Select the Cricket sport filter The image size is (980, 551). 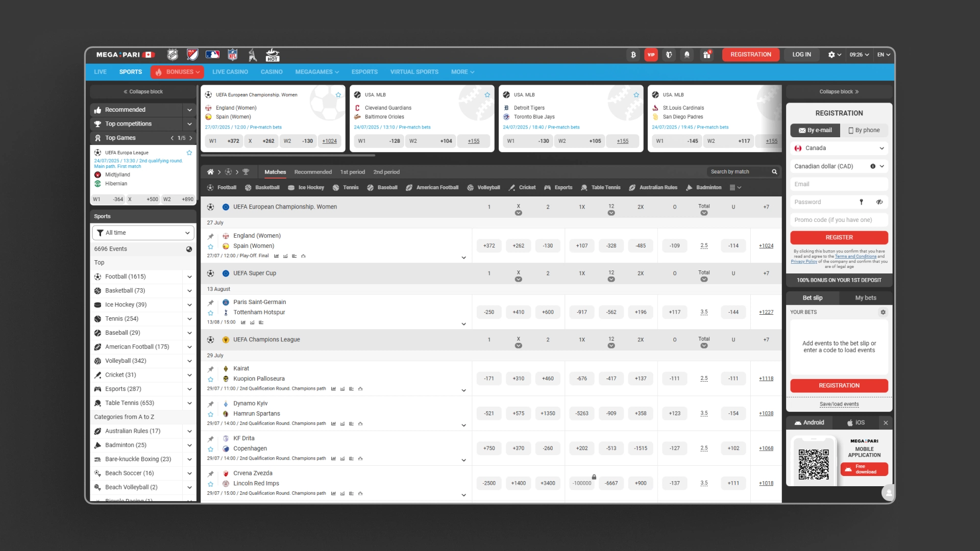click(522, 188)
